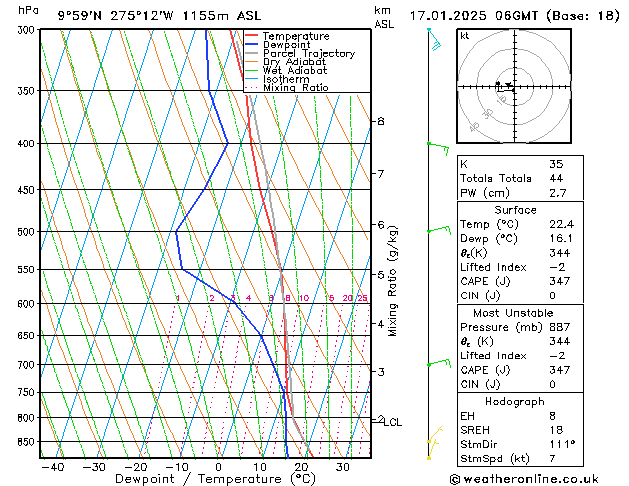Click the Pressure (mb) value 887
The width and height of the screenshot is (629, 486).
pyautogui.click(x=560, y=327)
